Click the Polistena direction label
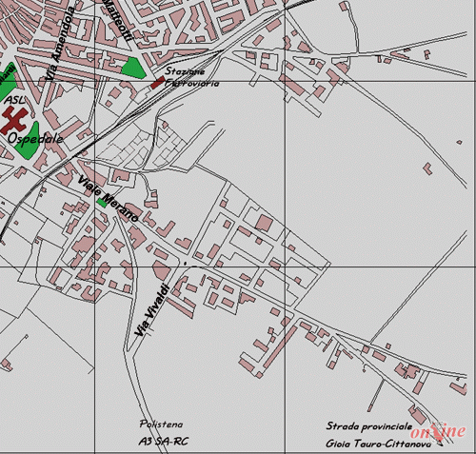The height and width of the screenshot is (454, 476). (x=161, y=424)
